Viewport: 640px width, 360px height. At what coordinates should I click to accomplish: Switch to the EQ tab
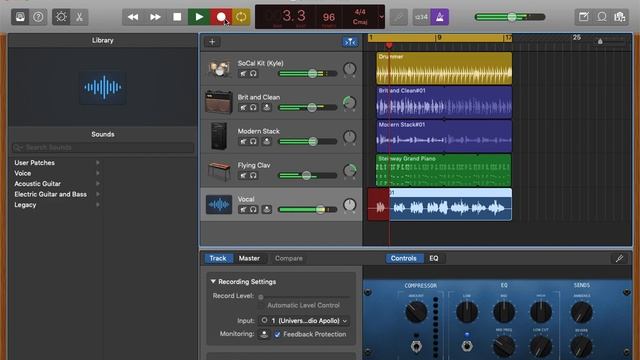[x=434, y=258]
